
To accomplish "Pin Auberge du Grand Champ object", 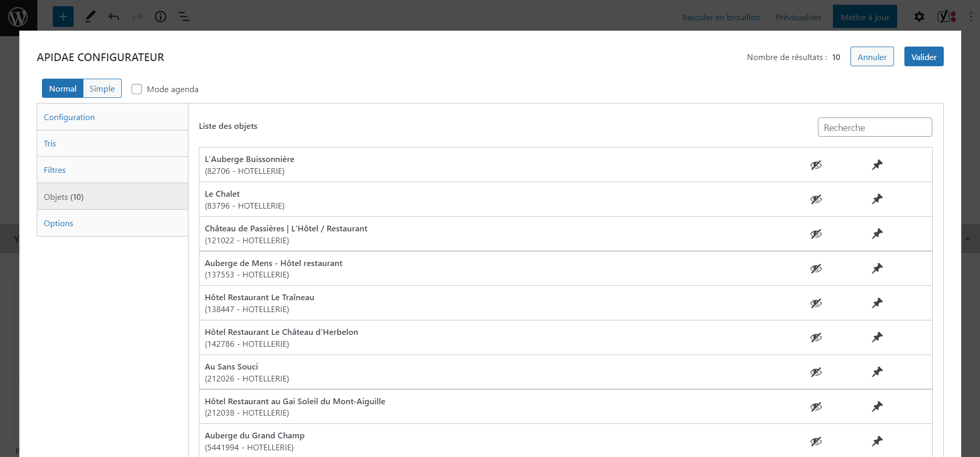I will (877, 441).
